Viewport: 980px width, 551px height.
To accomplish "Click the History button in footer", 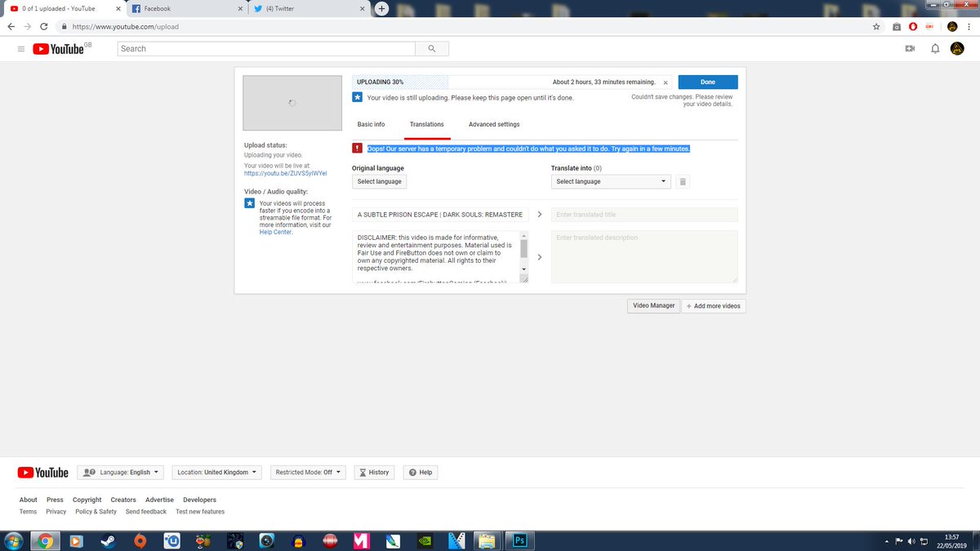I will [x=374, y=473].
